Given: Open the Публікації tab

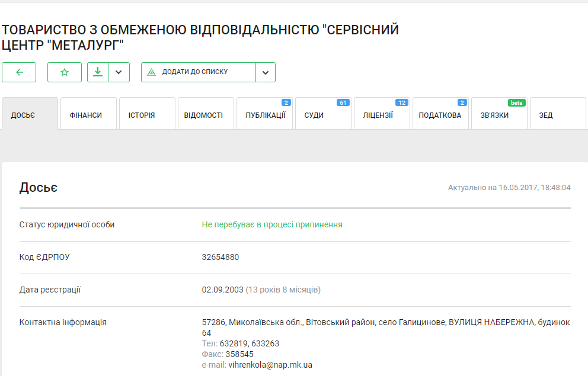Looking at the screenshot, I should 264,115.
